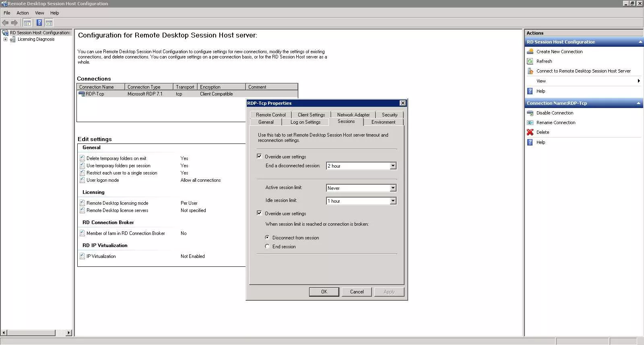Screen dimensions: 644x345
Task: Click the Back arrow toolbar icon
Action: click(x=5, y=23)
